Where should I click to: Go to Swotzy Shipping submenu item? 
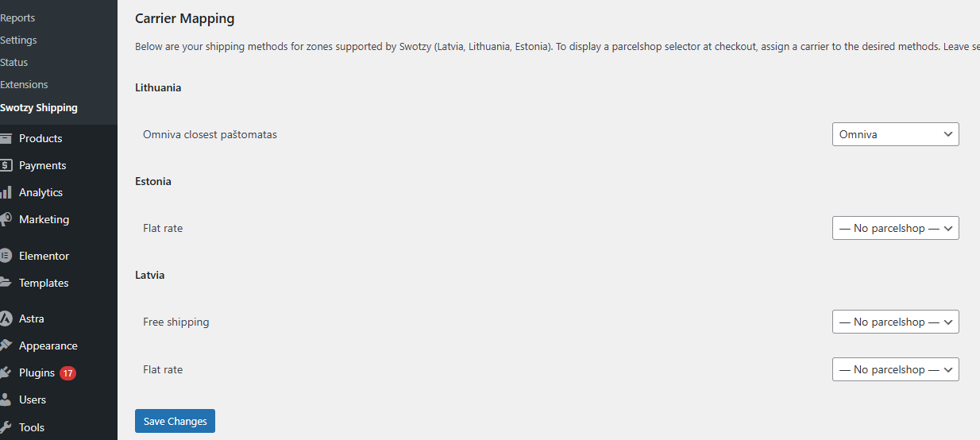tap(39, 107)
